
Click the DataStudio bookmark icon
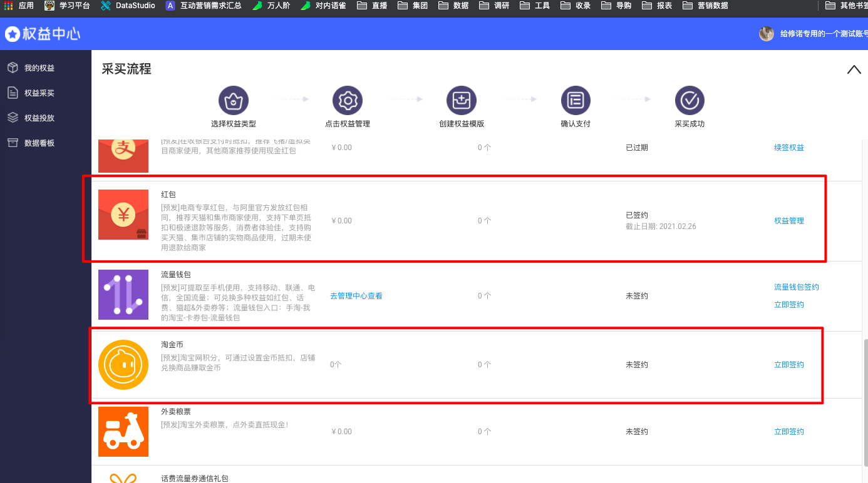coord(106,6)
